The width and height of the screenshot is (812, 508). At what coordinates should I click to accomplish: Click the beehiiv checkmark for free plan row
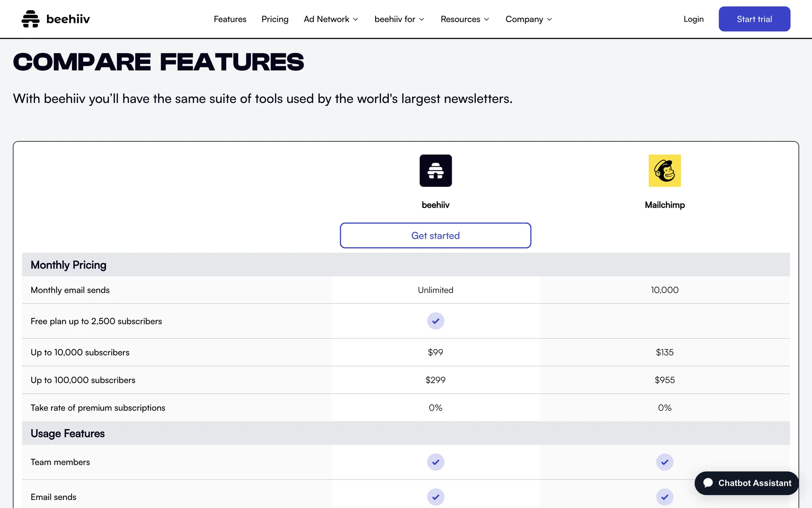pos(436,321)
